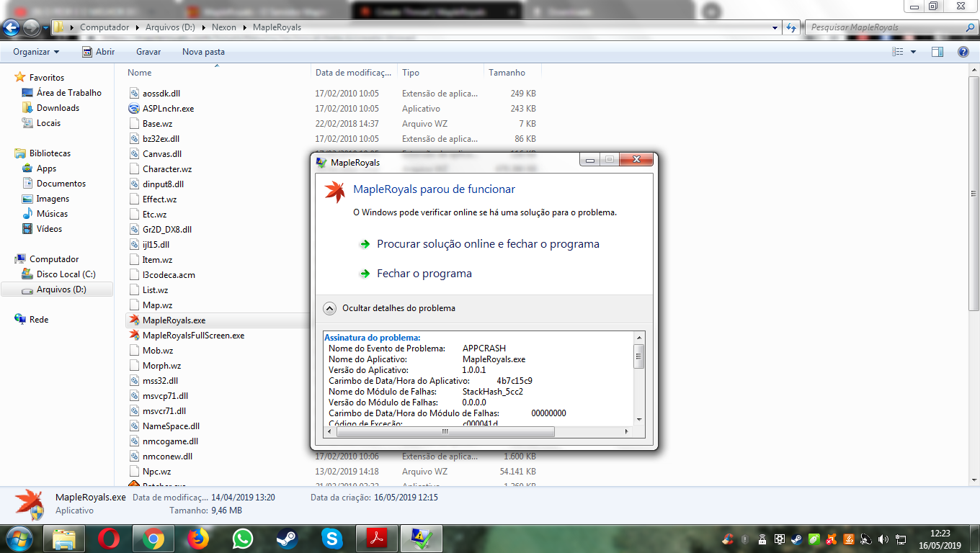
Task: Select Imagens under Bibliotecas
Action: click(53, 199)
